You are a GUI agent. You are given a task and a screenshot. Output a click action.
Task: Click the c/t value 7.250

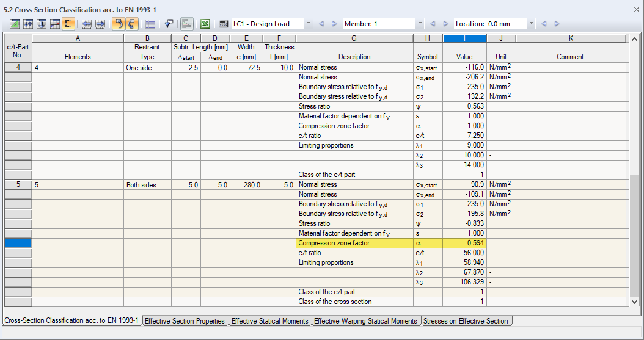pyautogui.click(x=464, y=136)
